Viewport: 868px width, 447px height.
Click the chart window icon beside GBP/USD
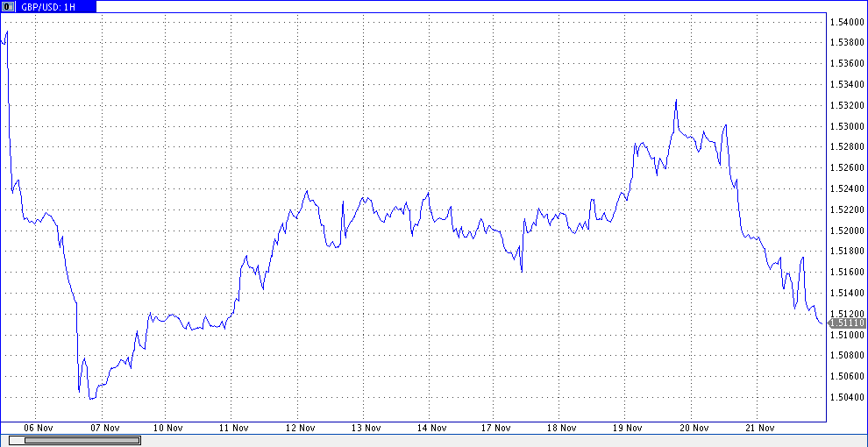[8, 7]
